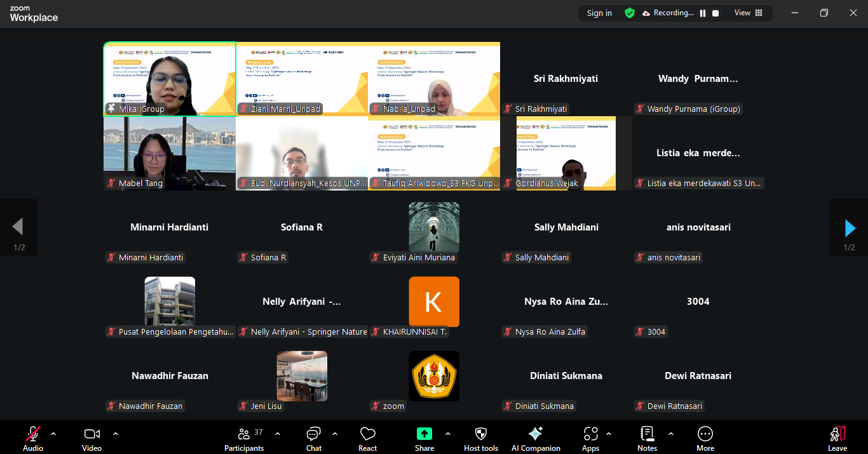Click name label 'Nelly Arifyani - Springer Nature'
The height and width of the screenshot is (454, 868).
pyautogui.click(x=309, y=332)
